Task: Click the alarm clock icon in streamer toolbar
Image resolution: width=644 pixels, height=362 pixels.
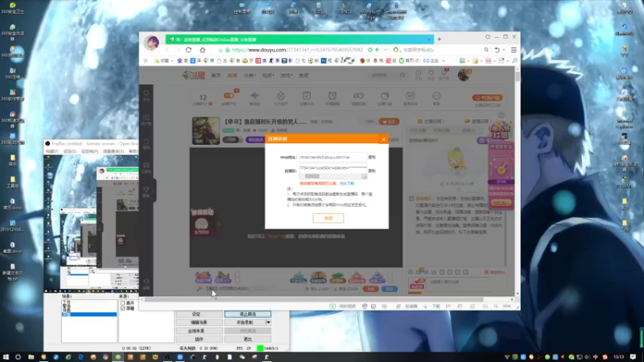Action: pyautogui.click(x=332, y=96)
